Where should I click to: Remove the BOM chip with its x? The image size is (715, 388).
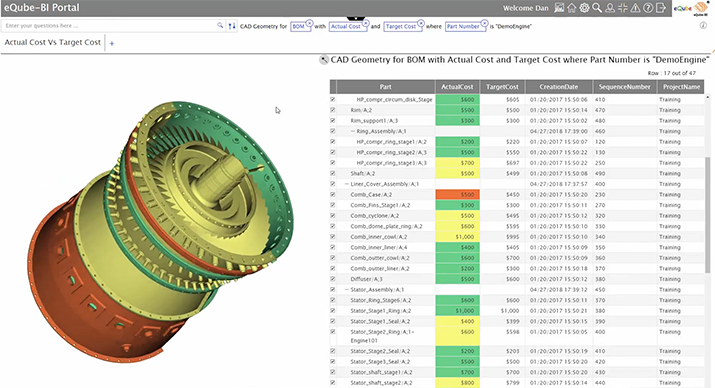point(309,23)
